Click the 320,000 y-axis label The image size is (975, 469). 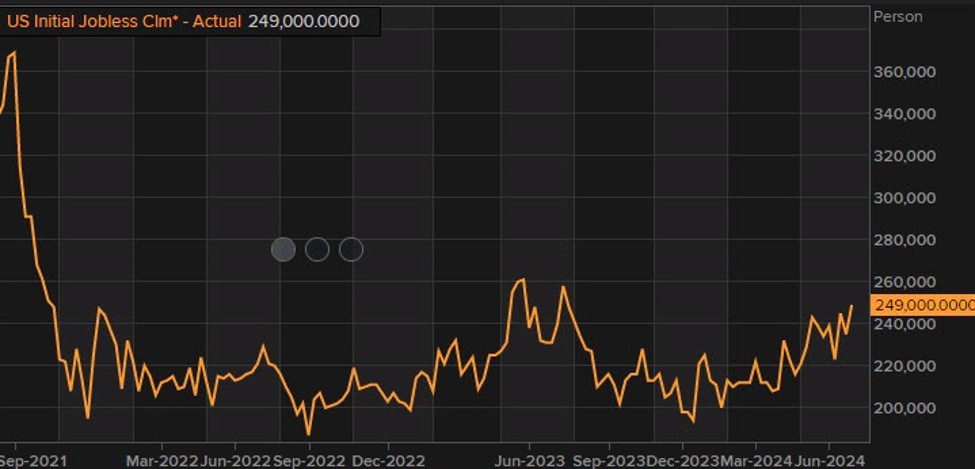pyautogui.click(x=904, y=156)
